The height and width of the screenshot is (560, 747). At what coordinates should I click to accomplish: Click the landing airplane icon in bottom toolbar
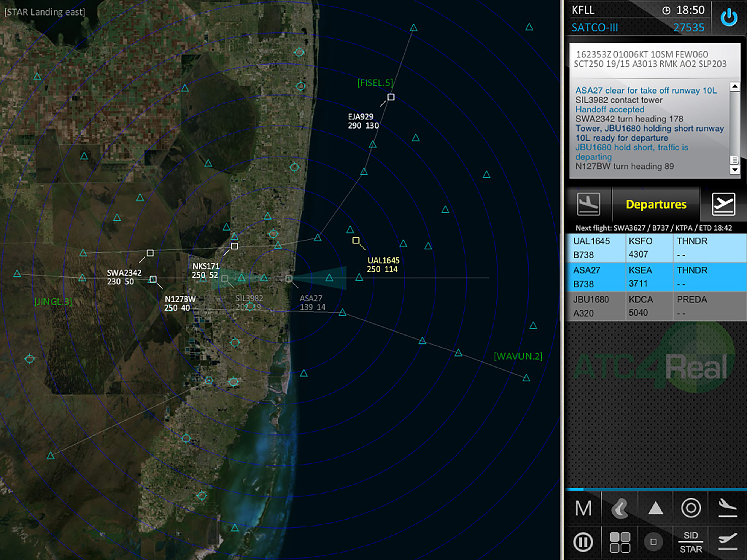[x=727, y=508]
